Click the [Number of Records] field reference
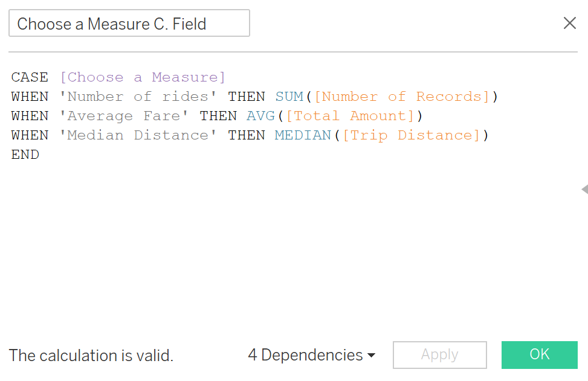 point(401,97)
